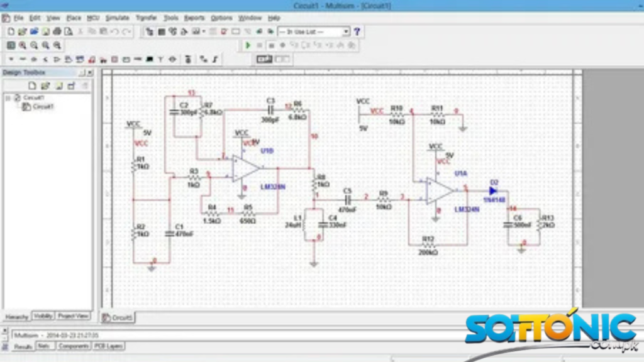Open the Reports menu
The width and height of the screenshot is (644, 362).
(x=194, y=18)
